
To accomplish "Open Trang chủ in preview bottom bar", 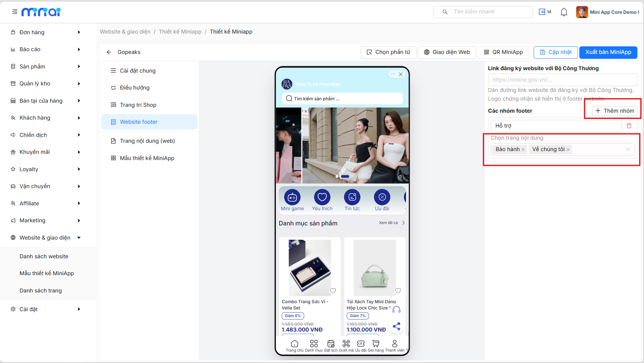I will (295, 346).
